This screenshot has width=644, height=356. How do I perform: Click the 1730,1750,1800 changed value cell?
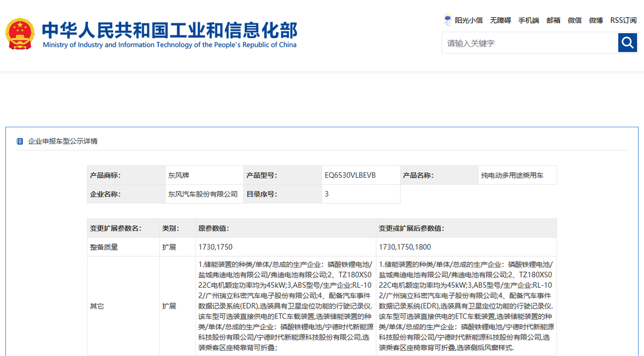[405, 247]
